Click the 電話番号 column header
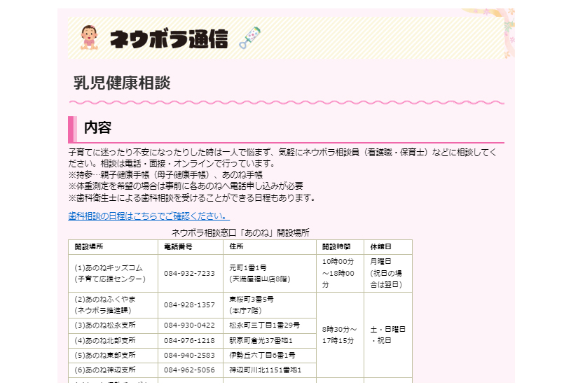The width and height of the screenshot is (571, 392). pos(178,247)
